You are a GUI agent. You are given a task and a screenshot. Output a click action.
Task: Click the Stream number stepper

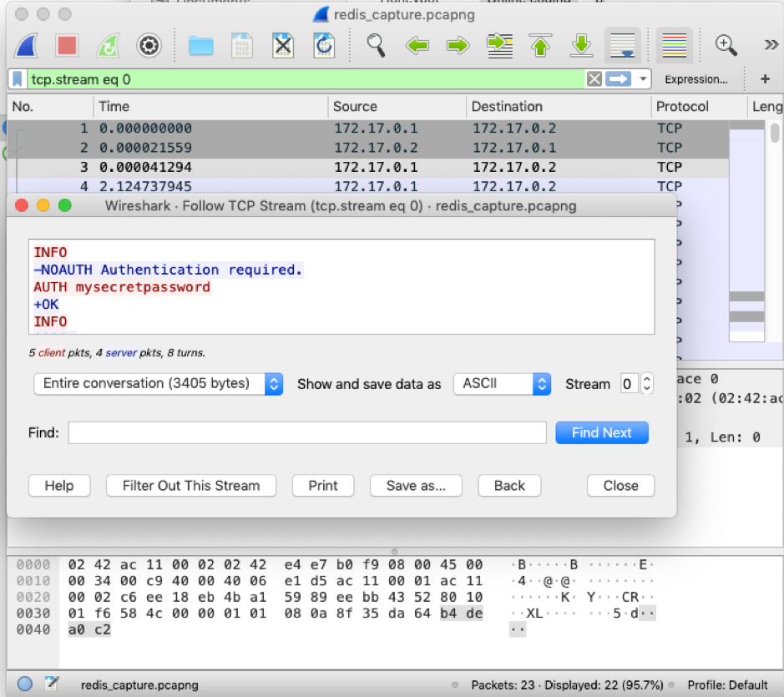pyautogui.click(x=645, y=384)
